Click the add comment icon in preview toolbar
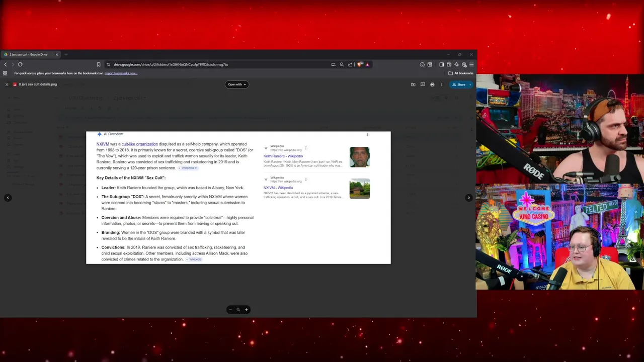This screenshot has height=362, width=644. pos(423,84)
